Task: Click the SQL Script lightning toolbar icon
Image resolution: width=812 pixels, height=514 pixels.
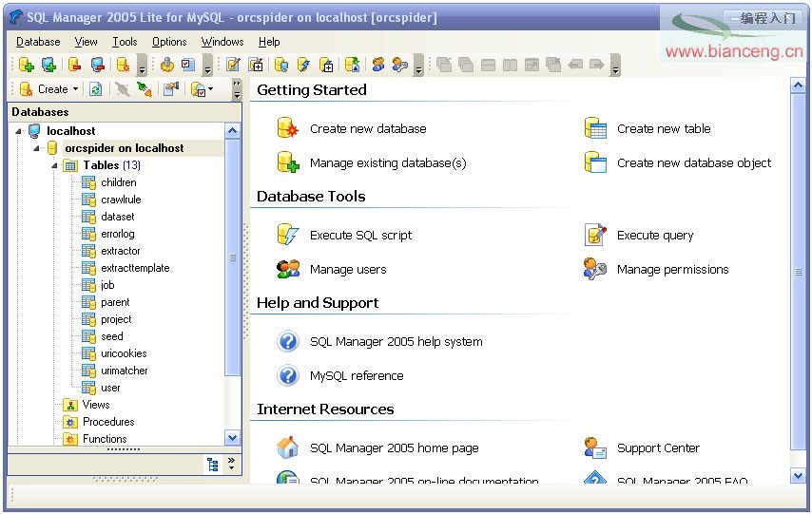Action: coord(303,65)
